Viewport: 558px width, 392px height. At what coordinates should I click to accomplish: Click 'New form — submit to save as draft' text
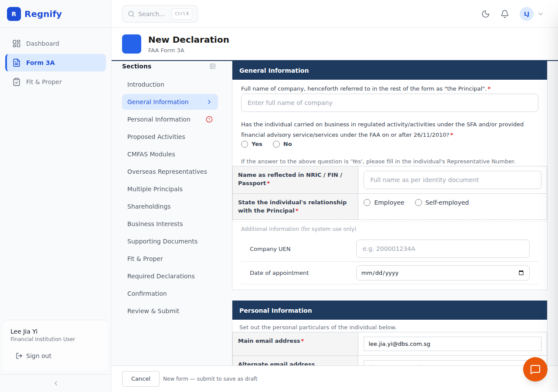(210, 379)
